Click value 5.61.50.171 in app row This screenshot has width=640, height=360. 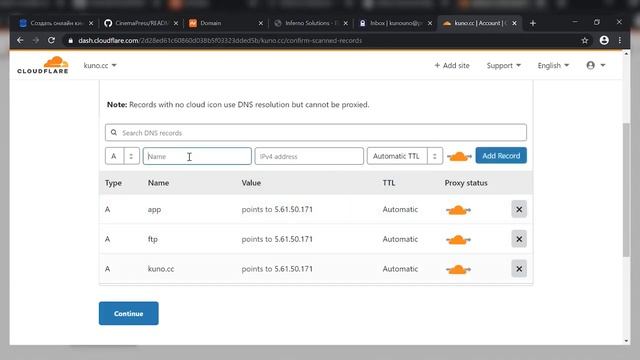(x=293, y=209)
